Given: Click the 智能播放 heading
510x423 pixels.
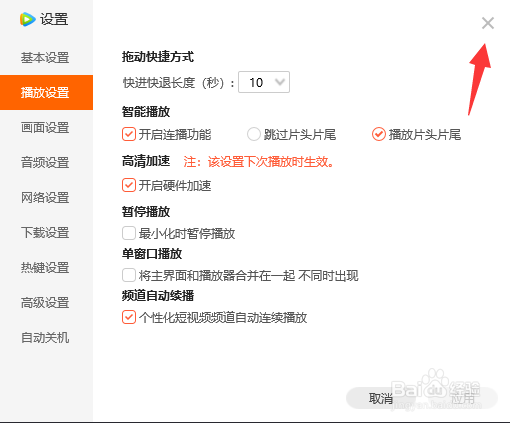Looking at the screenshot, I should click(146, 112).
